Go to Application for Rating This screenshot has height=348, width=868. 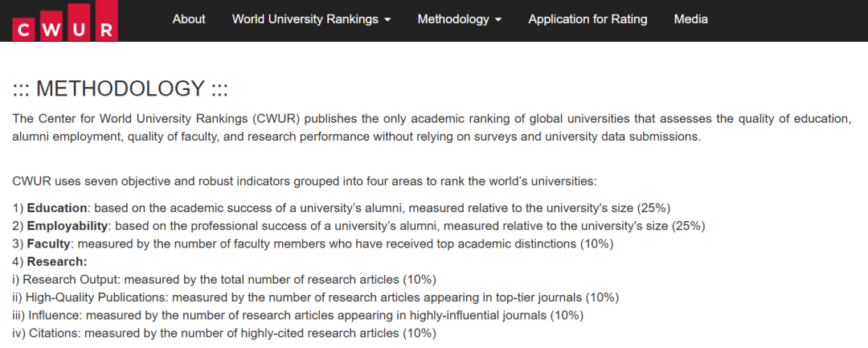[x=588, y=19]
